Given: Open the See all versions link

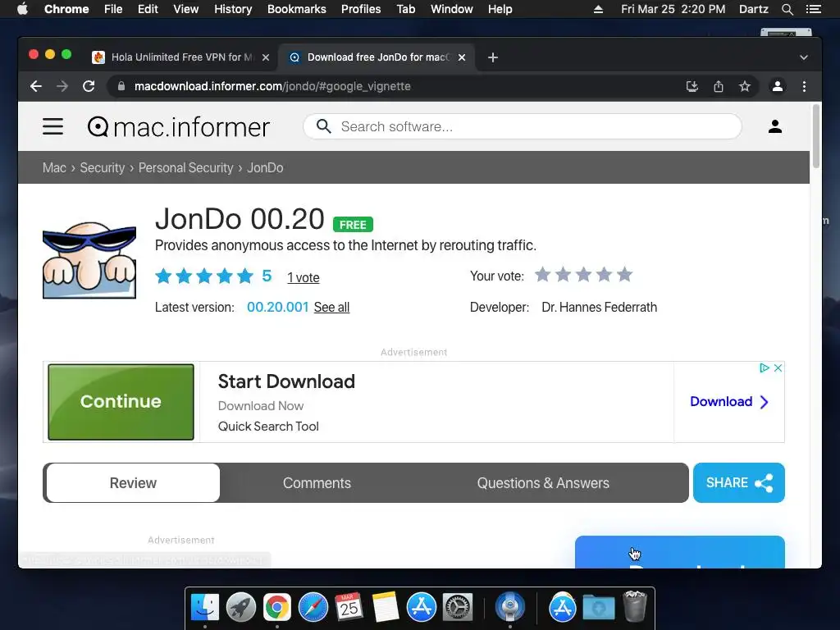Looking at the screenshot, I should pyautogui.click(x=331, y=307).
